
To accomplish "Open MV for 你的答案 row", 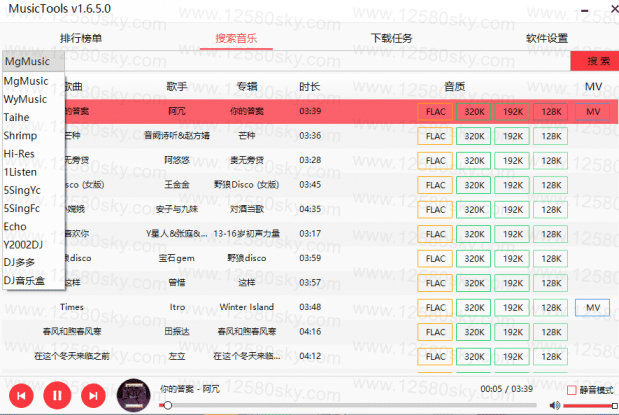I will [593, 112].
